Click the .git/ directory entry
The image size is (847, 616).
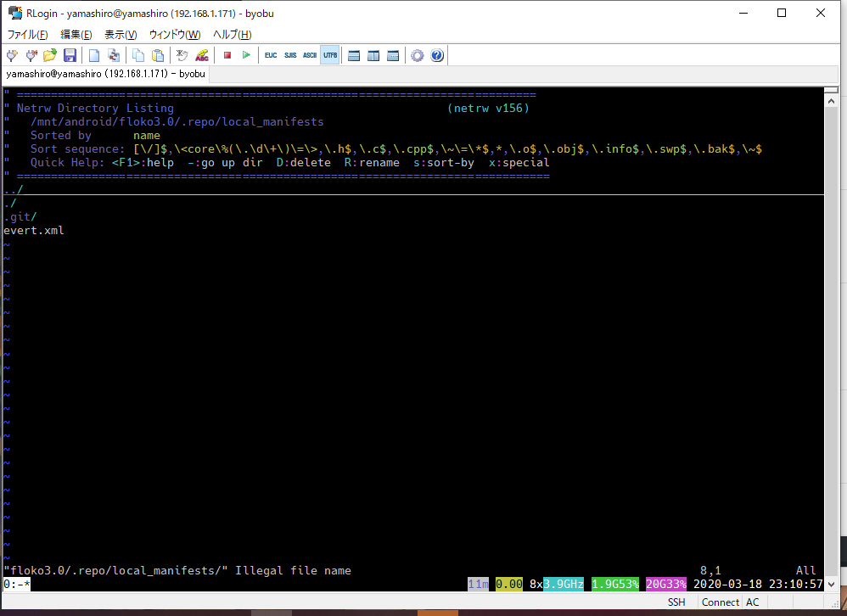click(20, 216)
